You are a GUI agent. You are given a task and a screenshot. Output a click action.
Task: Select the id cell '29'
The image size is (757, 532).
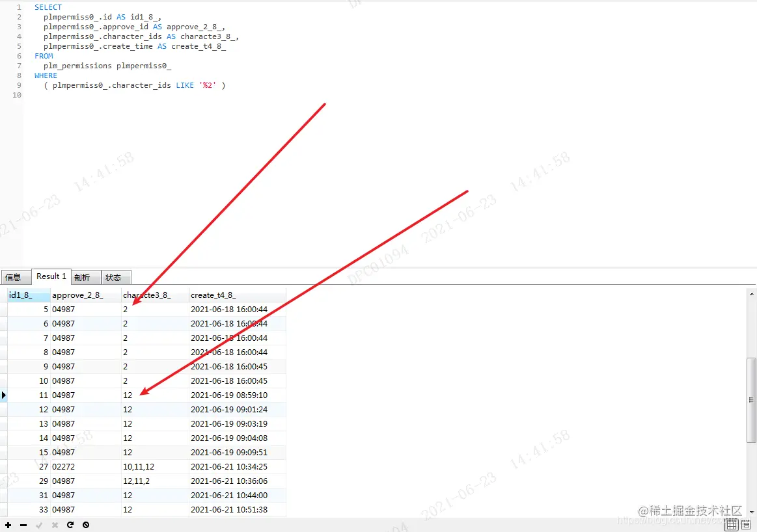click(x=29, y=481)
